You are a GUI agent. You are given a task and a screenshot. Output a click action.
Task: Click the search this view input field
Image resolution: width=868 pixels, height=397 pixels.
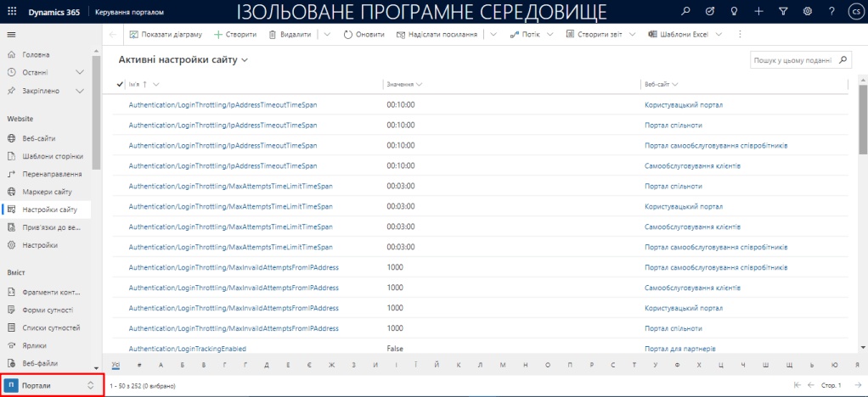pyautogui.click(x=792, y=61)
